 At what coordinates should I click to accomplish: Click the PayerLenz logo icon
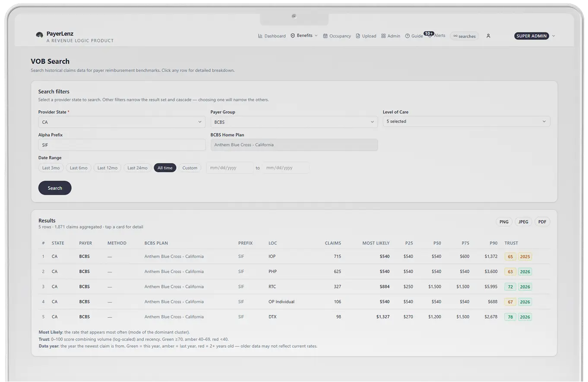(x=39, y=35)
